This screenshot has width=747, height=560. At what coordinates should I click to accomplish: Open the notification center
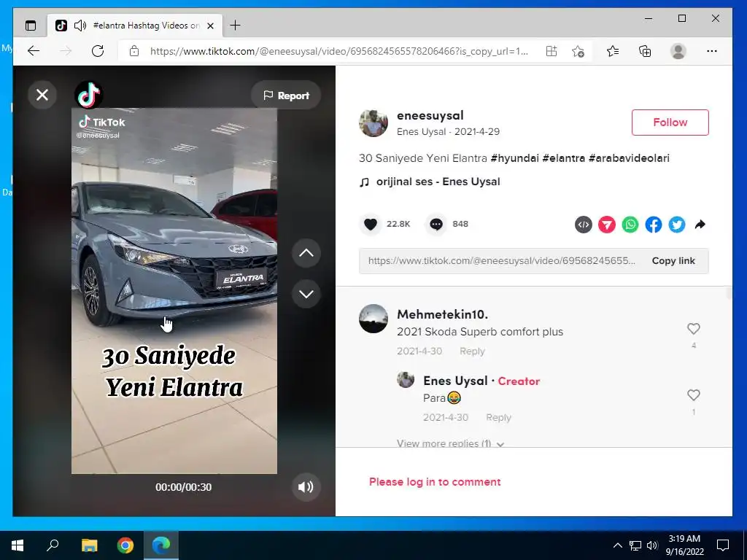(x=723, y=545)
